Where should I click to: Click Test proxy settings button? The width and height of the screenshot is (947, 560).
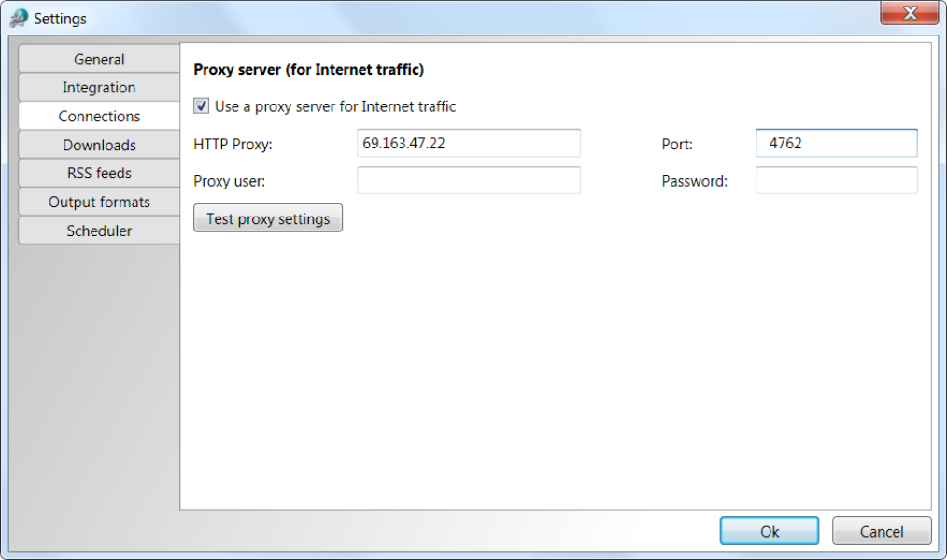pos(268,217)
